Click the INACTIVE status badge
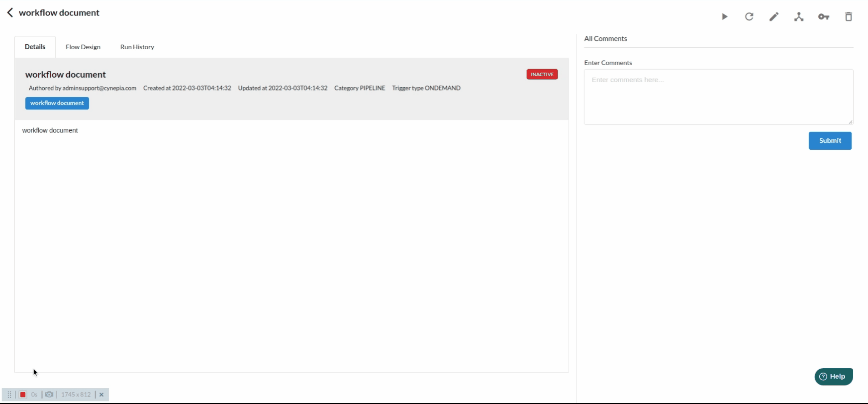868x404 pixels. pos(542,74)
